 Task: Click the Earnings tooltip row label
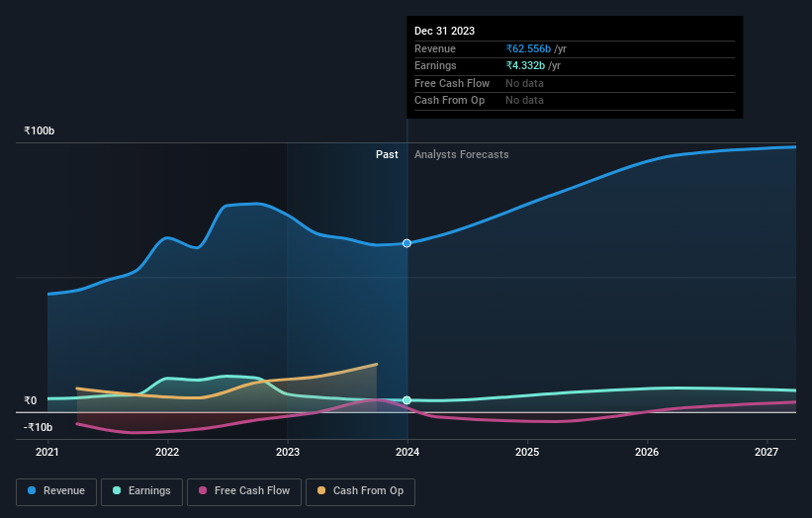(435, 65)
